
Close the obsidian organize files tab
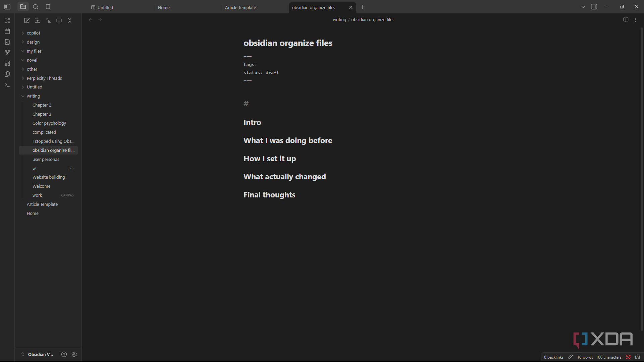point(351,7)
